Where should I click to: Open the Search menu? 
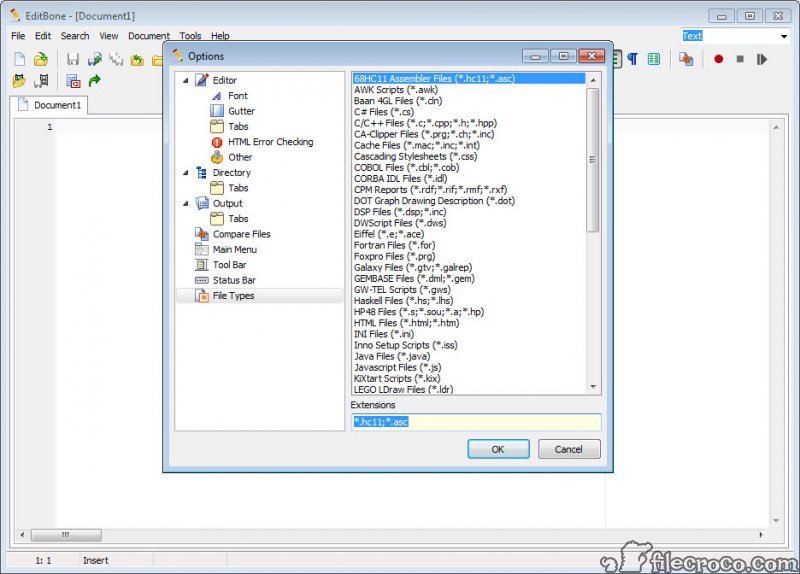click(75, 36)
